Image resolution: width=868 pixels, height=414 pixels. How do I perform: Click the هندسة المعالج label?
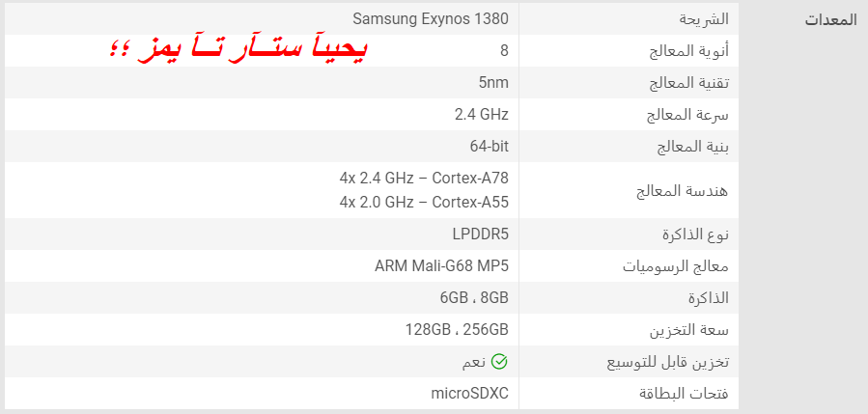click(684, 191)
